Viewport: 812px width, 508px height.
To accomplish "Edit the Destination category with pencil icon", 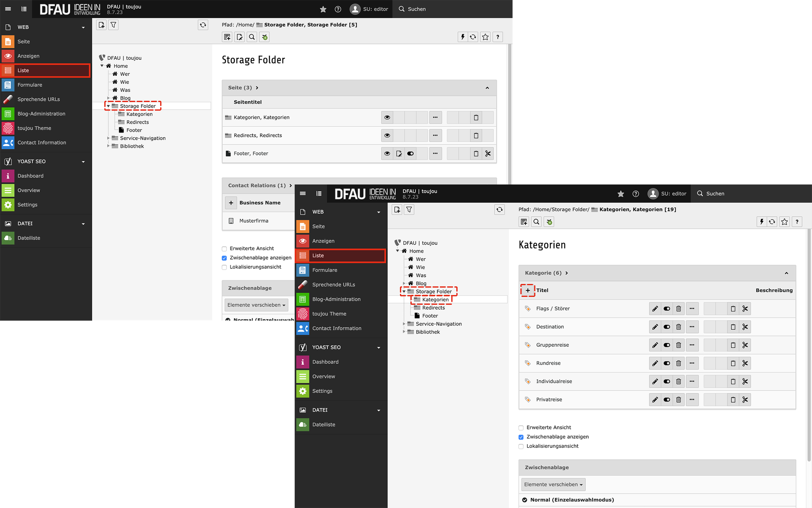I will point(655,327).
